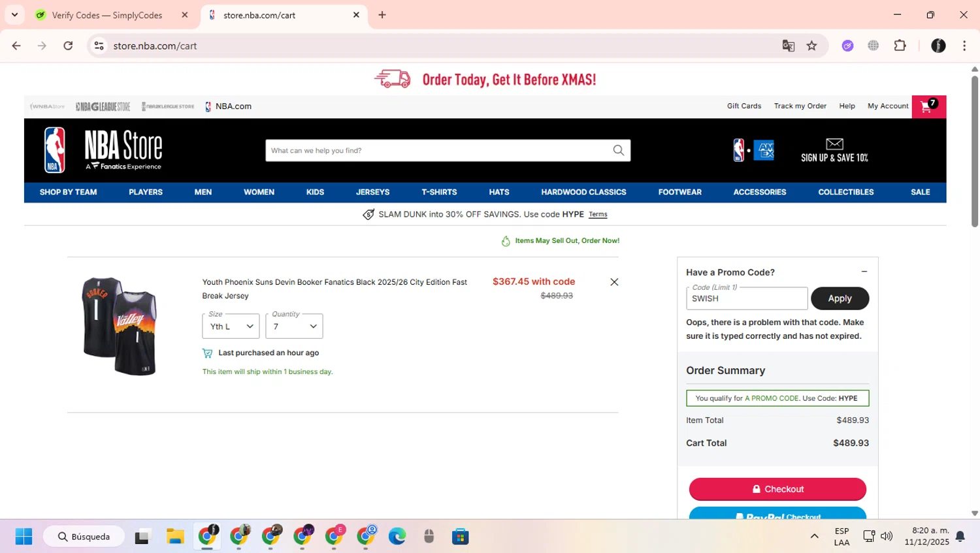Screen dimensions: 980x553
Task: Open the Windows Start button
Action: pyautogui.click(x=24, y=537)
